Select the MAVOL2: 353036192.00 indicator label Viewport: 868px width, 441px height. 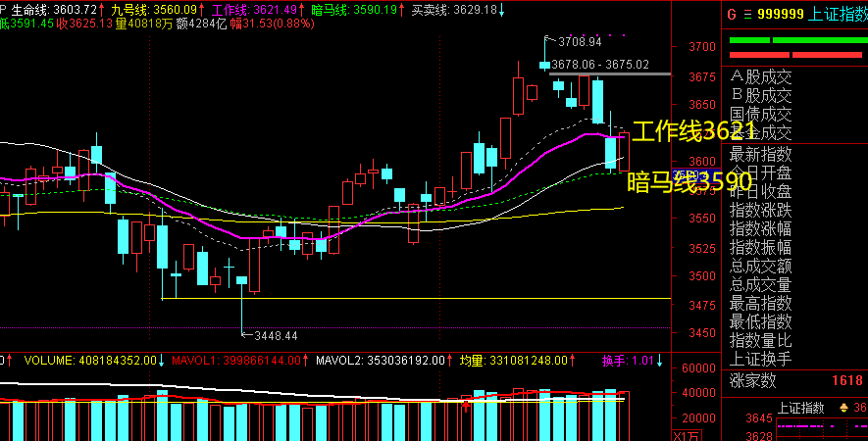(381, 361)
